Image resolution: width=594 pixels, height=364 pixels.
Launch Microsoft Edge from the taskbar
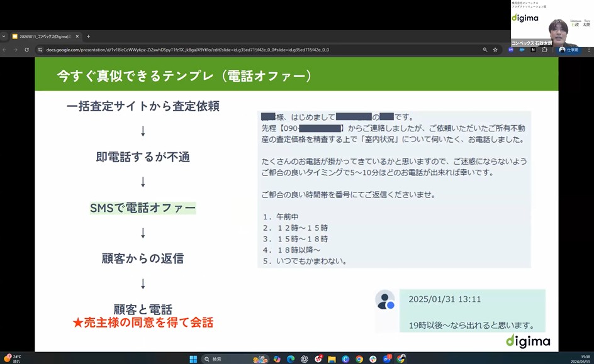pyautogui.click(x=291, y=359)
